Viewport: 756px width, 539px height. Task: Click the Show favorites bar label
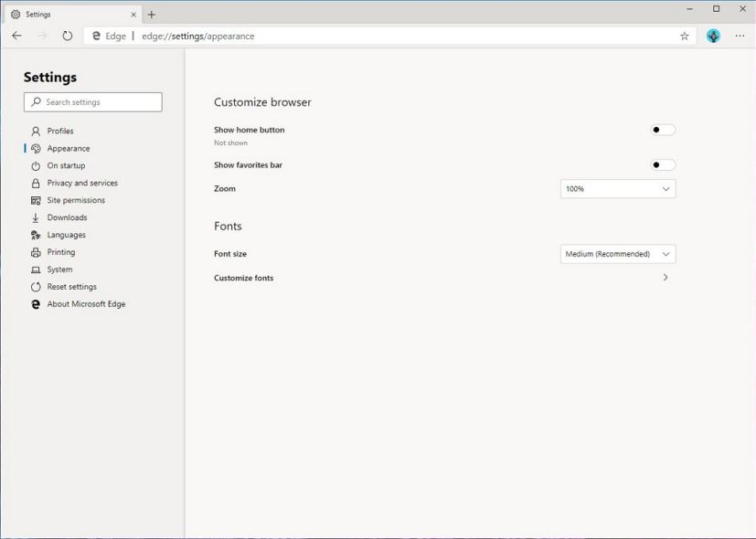(249, 165)
